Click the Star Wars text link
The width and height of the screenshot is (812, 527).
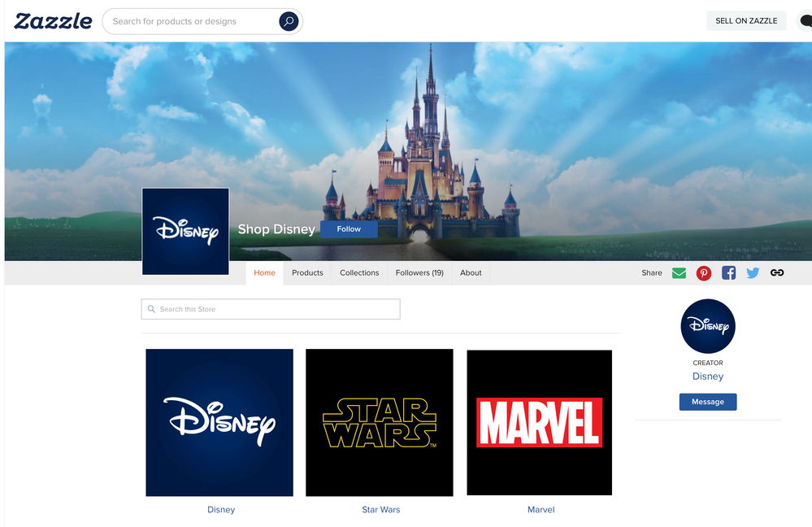pyautogui.click(x=381, y=509)
